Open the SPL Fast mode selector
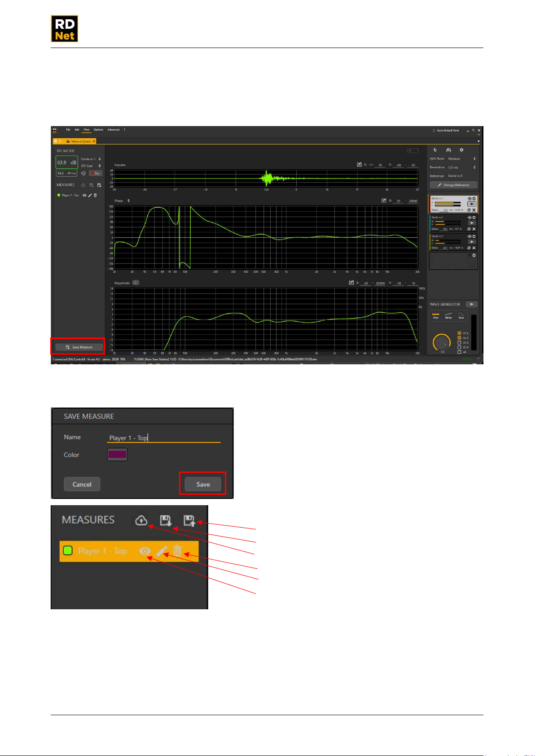Viewport: 535px width, 756px height. [91, 166]
